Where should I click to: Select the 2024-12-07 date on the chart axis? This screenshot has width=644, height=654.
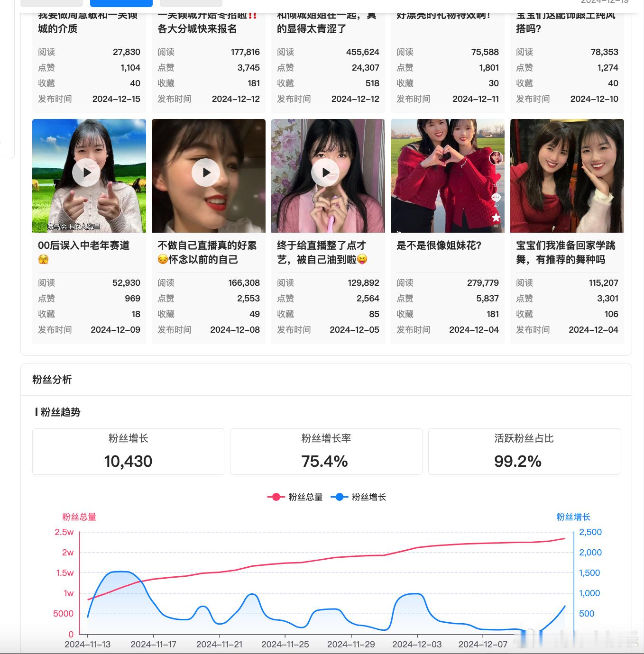tap(483, 645)
